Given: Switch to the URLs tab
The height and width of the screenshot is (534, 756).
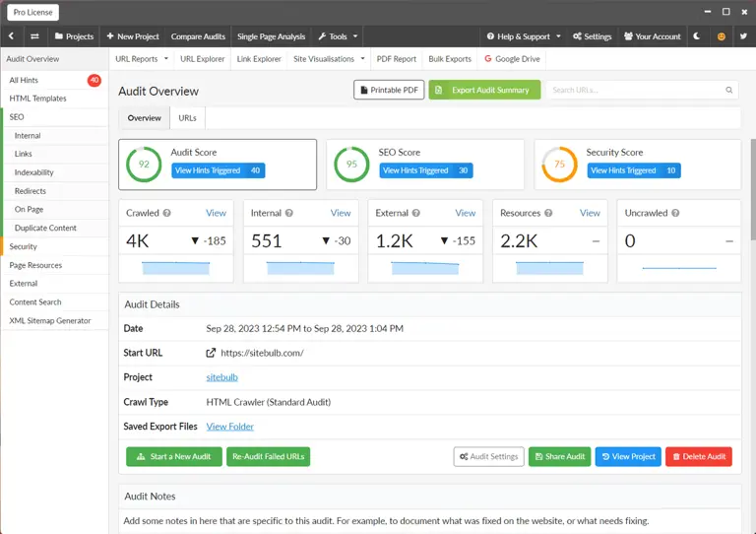Looking at the screenshot, I should [x=187, y=118].
